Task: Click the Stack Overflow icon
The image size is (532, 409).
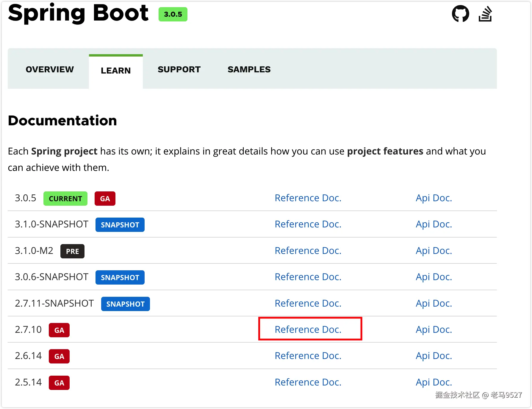Action: point(485,14)
